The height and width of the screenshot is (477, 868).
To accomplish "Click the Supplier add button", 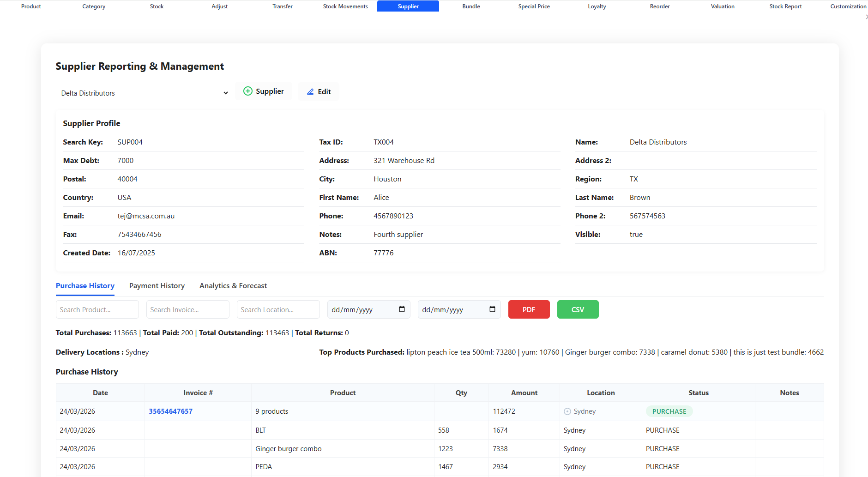I will [264, 91].
